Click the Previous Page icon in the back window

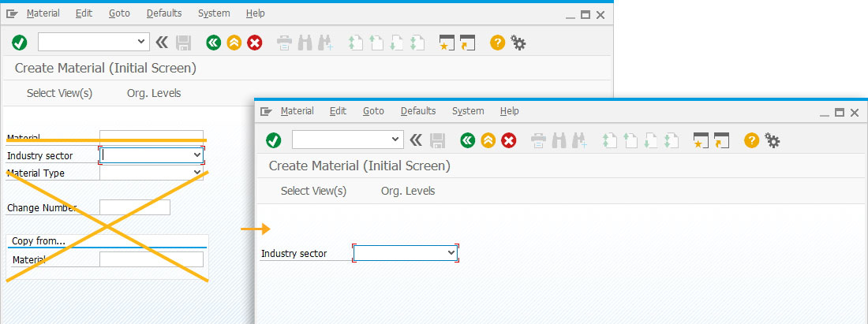pos(376,43)
